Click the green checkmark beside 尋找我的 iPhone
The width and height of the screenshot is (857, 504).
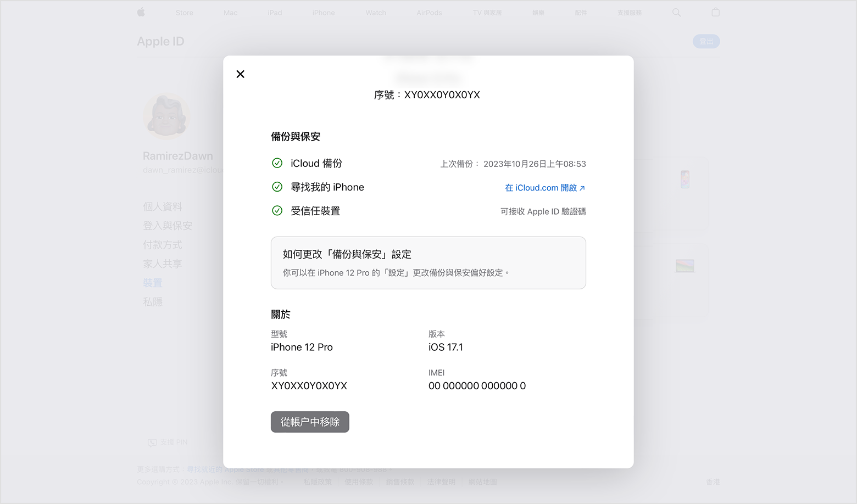tap(277, 187)
